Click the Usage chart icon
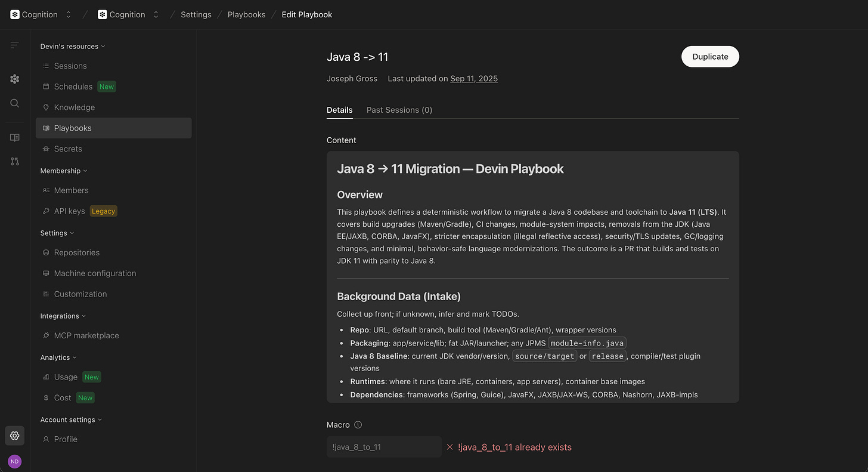This screenshot has width=868, height=472. tap(46, 377)
